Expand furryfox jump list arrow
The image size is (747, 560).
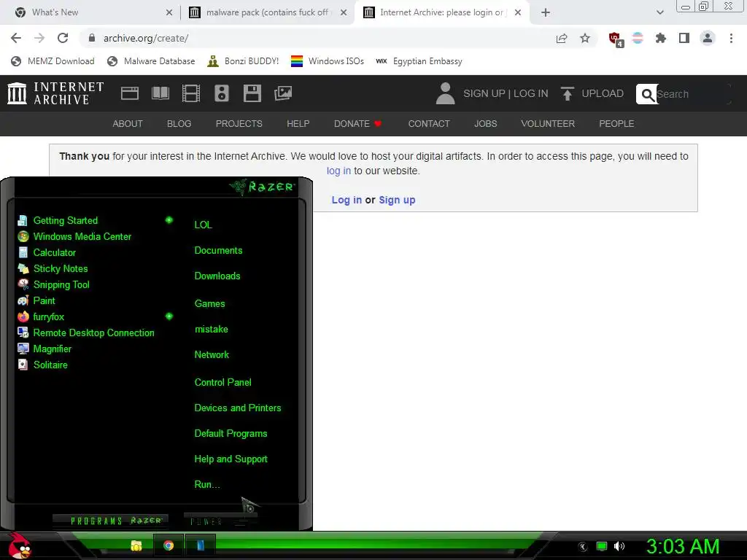pyautogui.click(x=169, y=316)
